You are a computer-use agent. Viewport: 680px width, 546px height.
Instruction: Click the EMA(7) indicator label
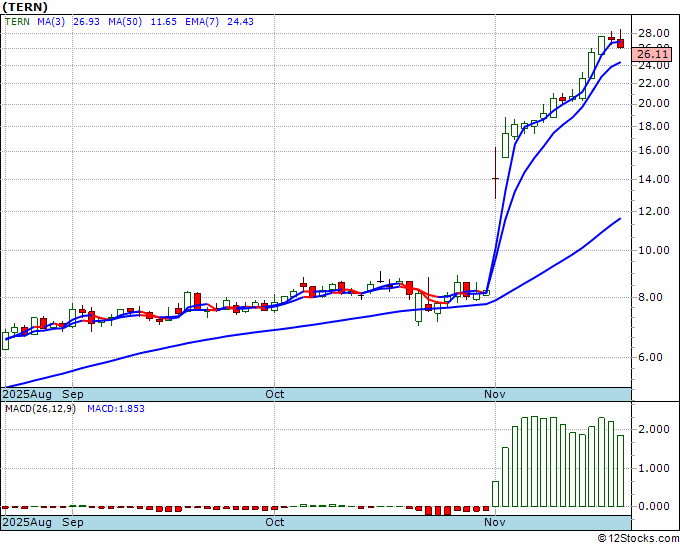tap(202, 22)
